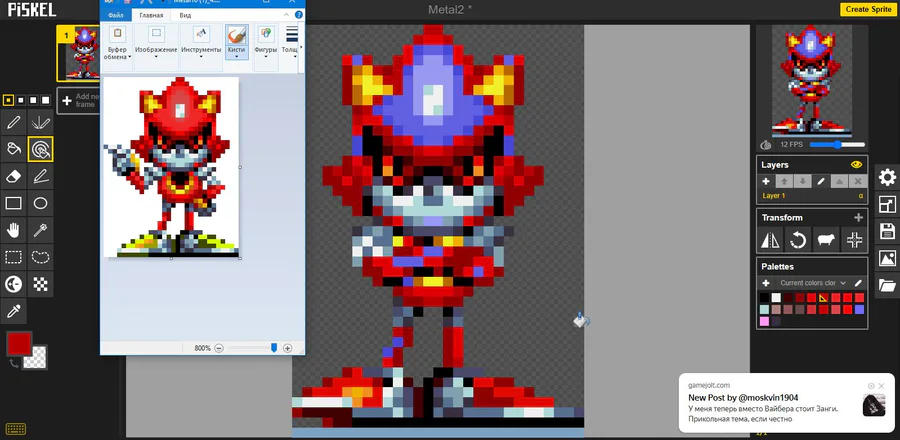900x440 pixels.
Task: Select the Rectangle tool
Action: pyautogui.click(x=14, y=203)
